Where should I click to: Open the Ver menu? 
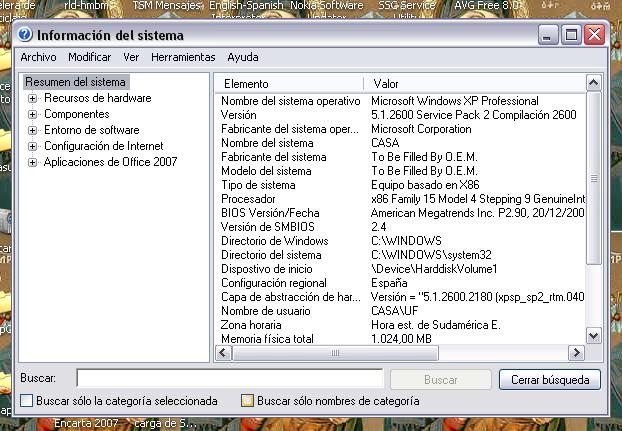tap(131, 57)
